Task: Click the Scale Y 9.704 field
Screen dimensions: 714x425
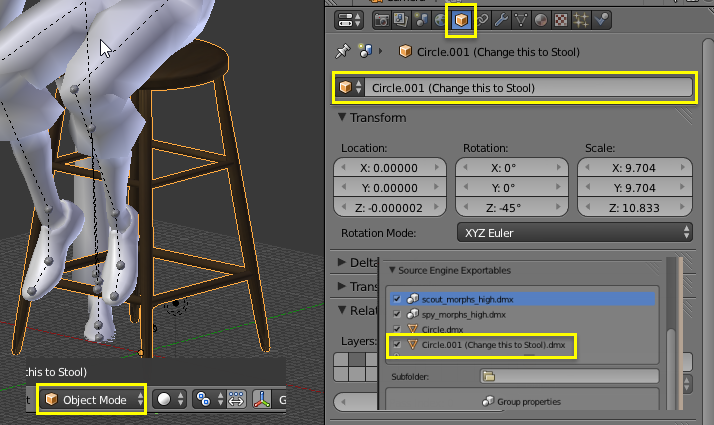Action: pos(635,188)
